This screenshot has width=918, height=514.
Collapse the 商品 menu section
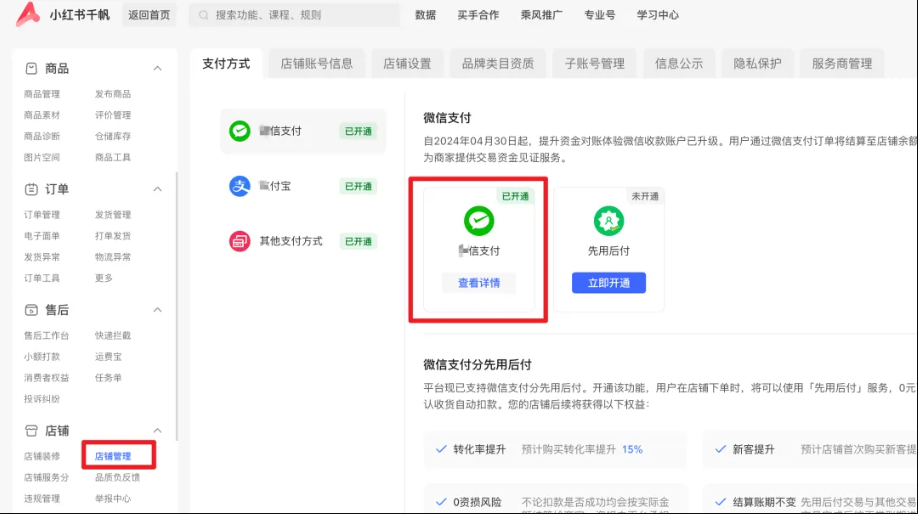click(x=157, y=68)
